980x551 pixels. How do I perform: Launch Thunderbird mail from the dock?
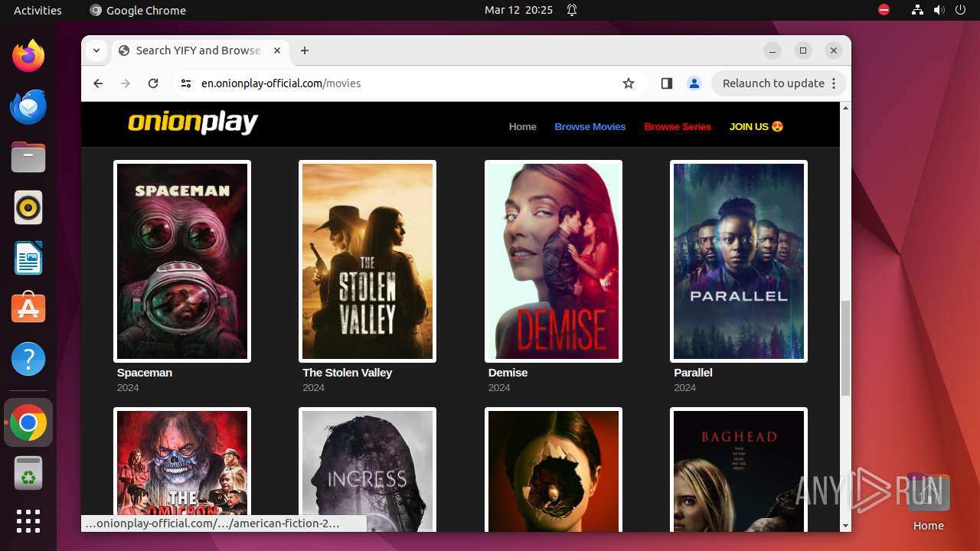click(28, 106)
